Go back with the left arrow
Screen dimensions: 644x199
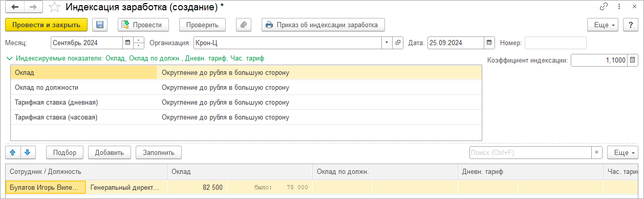click(x=14, y=7)
